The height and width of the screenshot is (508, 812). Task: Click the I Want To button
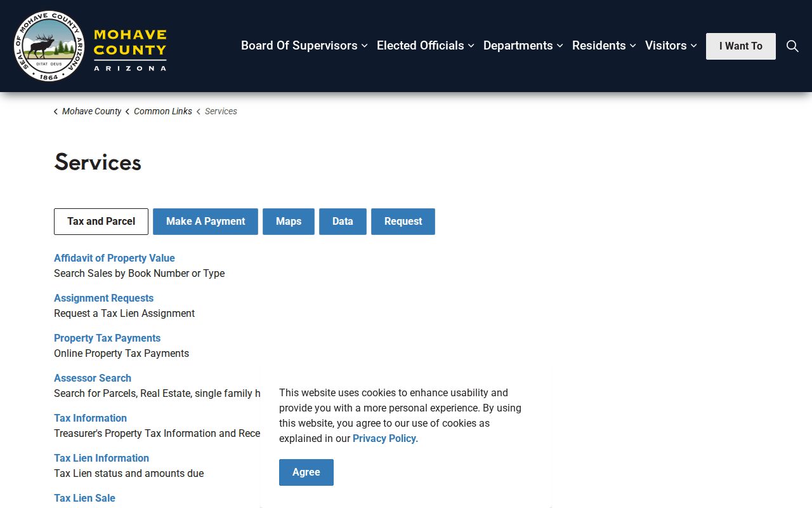point(741,46)
